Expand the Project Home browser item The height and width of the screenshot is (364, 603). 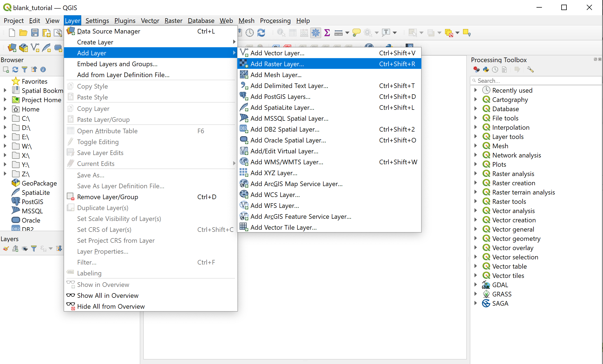[5, 100]
